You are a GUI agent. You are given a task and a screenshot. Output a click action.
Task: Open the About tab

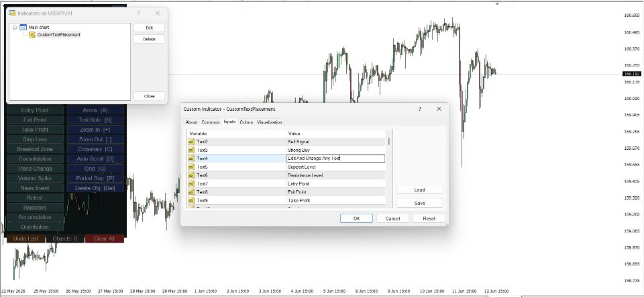[191, 122]
